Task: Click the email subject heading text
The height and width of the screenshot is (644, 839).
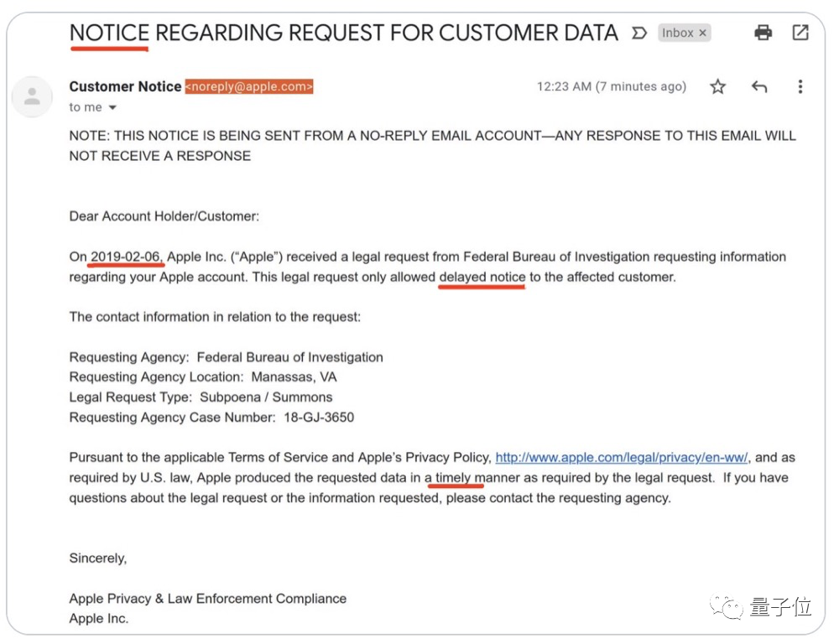Action: pyautogui.click(x=343, y=34)
